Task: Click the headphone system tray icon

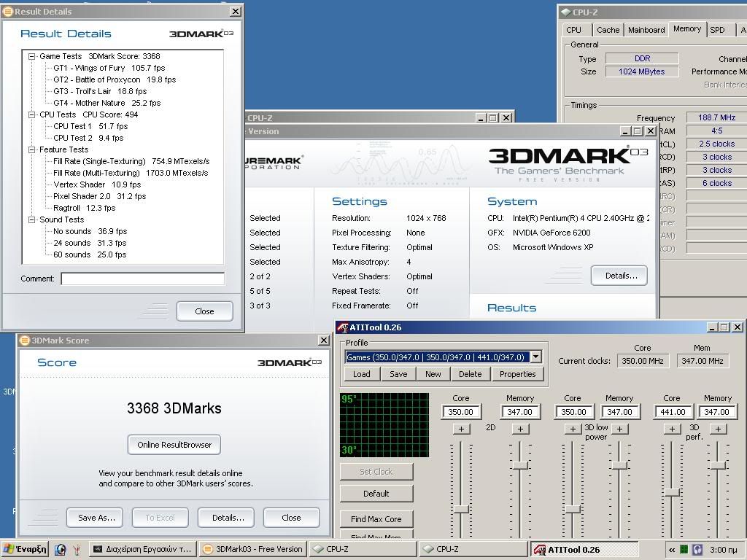Action: tap(697, 550)
